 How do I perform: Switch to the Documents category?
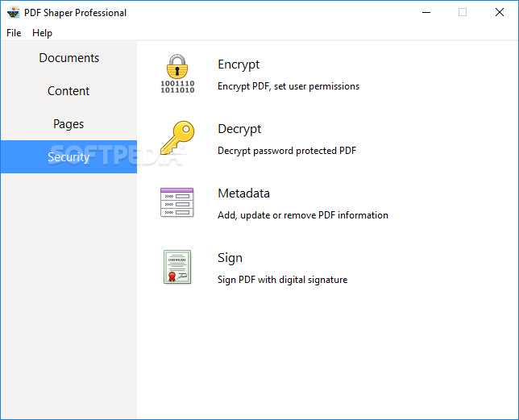click(x=69, y=57)
